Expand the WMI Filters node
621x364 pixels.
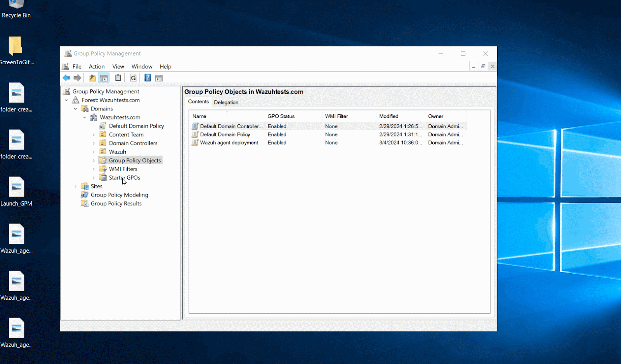[93, 169]
